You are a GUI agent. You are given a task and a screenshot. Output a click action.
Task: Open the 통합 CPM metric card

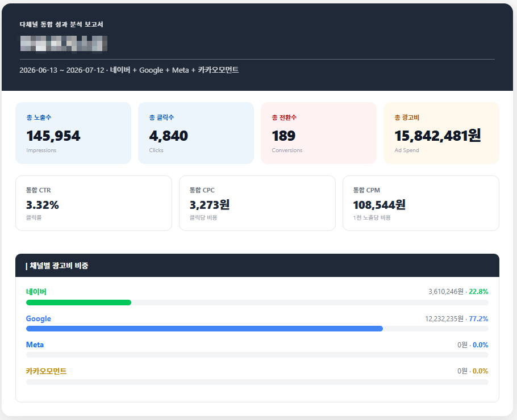[421, 203]
